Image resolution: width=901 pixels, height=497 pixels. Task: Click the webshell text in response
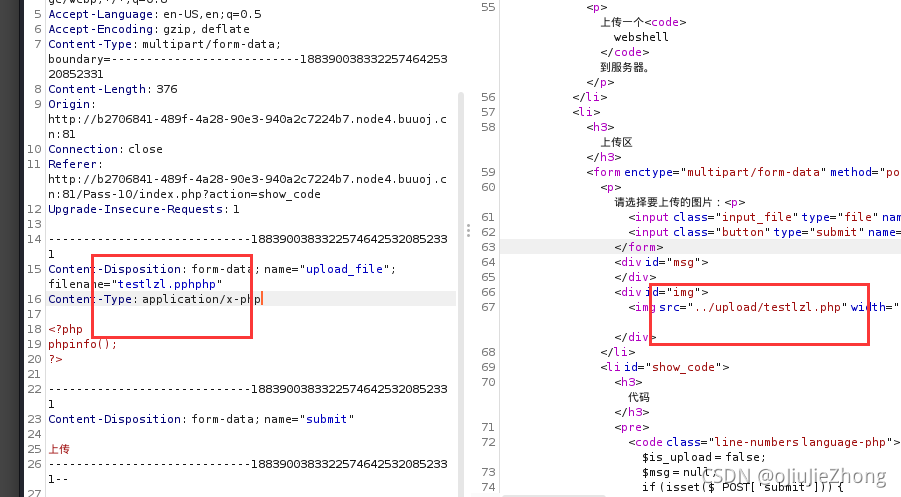pyautogui.click(x=641, y=37)
